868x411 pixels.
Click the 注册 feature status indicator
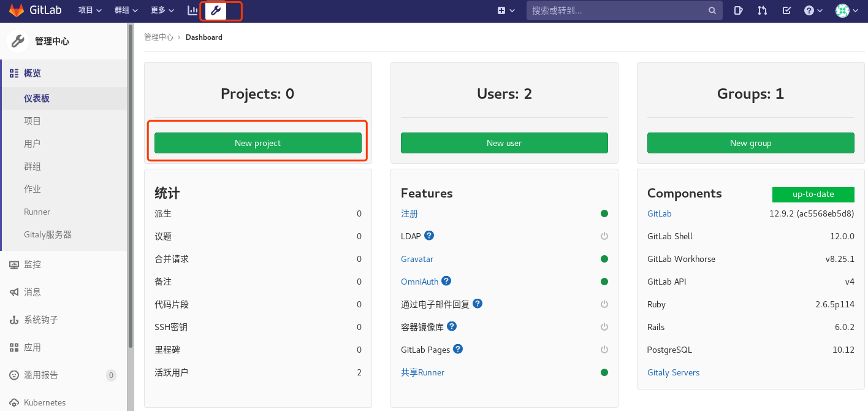604,213
